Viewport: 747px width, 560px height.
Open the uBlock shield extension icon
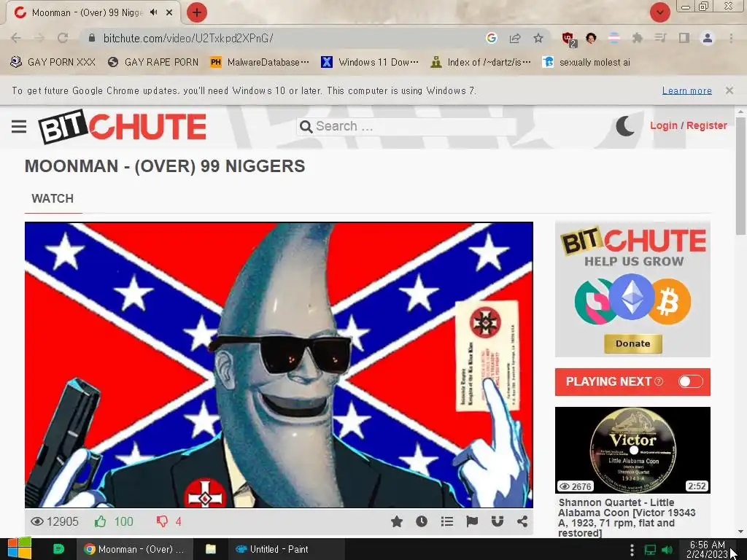pyautogui.click(x=568, y=39)
